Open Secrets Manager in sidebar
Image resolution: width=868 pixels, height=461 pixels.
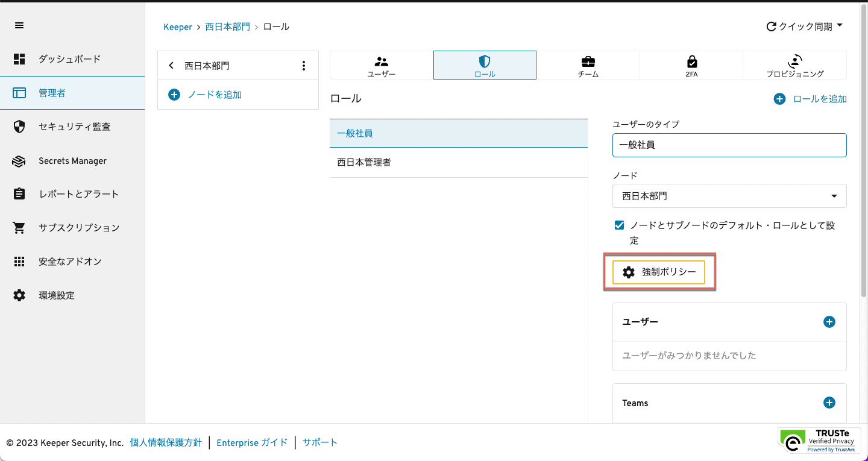click(72, 161)
